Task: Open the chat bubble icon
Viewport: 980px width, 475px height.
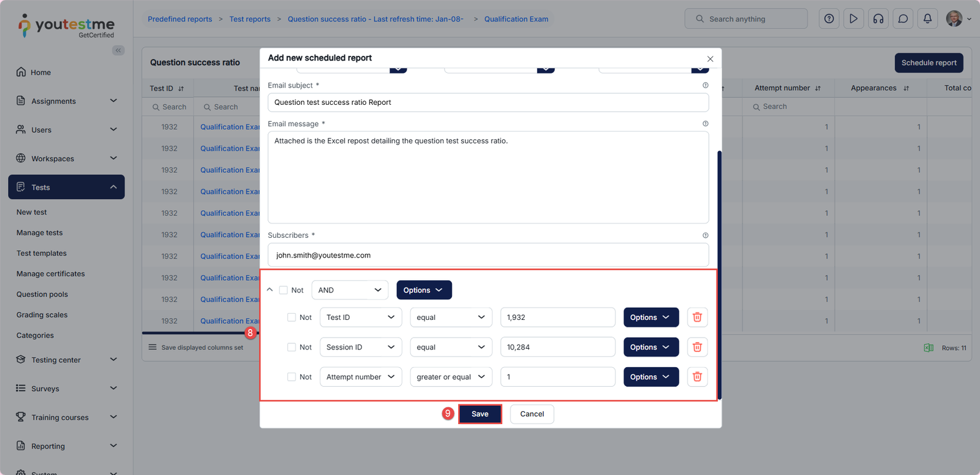Action: (903, 19)
